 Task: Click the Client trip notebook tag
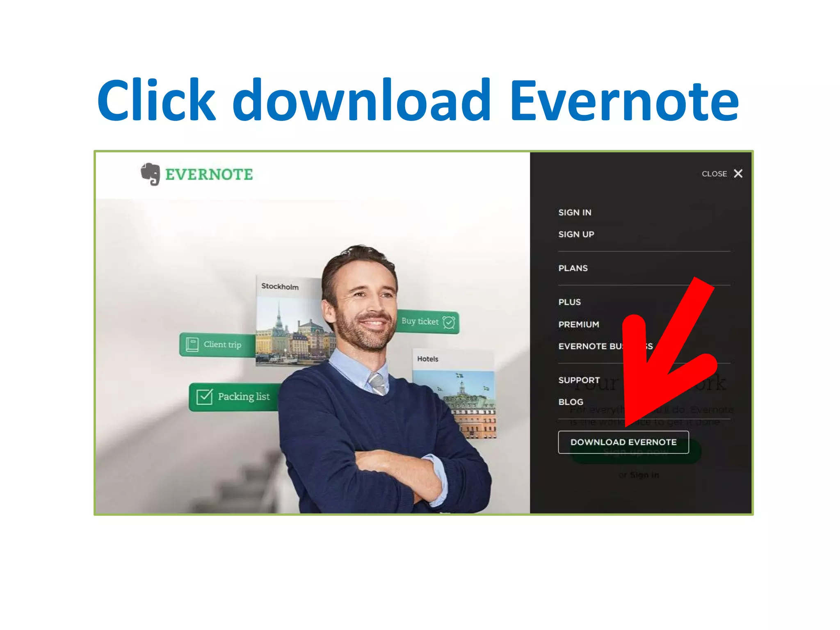tap(217, 345)
